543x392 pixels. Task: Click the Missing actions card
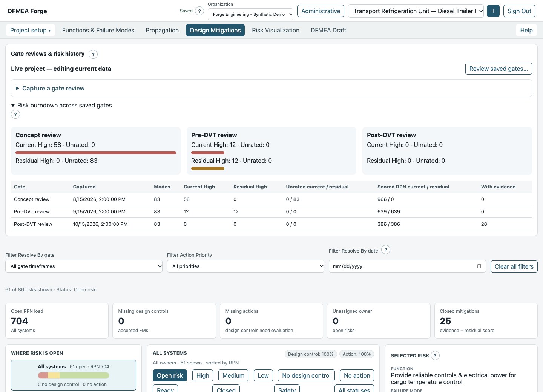click(271, 321)
